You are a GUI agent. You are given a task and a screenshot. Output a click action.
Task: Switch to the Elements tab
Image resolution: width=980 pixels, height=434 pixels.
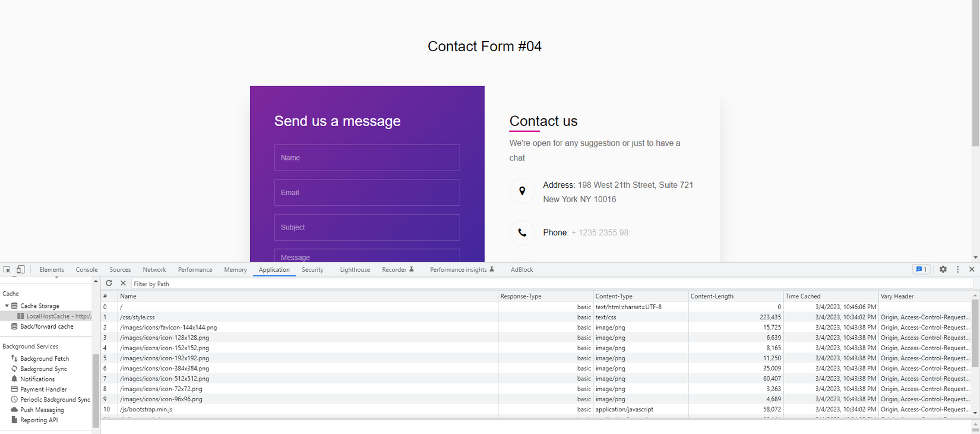coord(52,269)
